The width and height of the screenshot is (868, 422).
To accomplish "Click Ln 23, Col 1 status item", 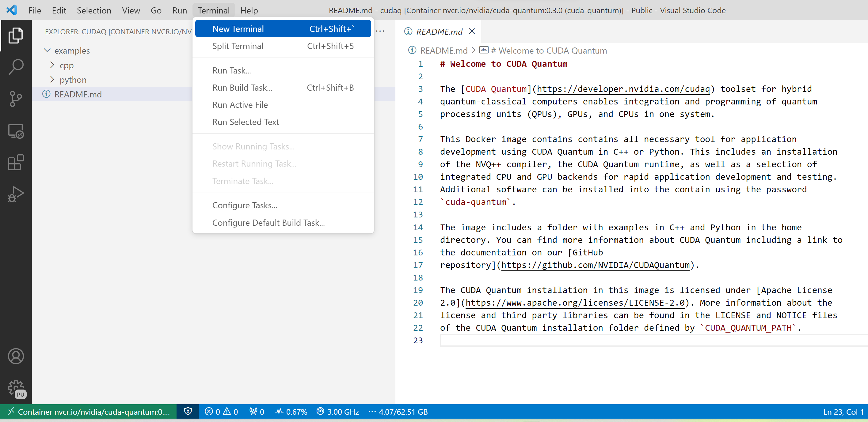I will click(843, 412).
